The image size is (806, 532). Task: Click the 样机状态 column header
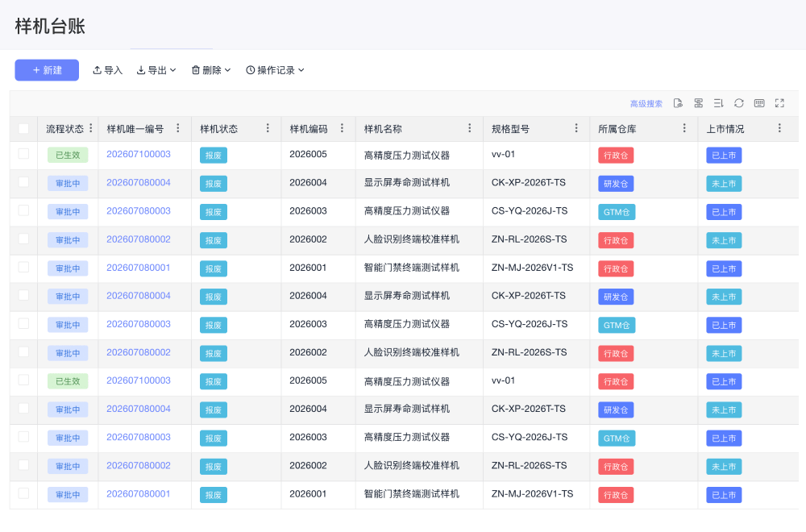click(219, 129)
